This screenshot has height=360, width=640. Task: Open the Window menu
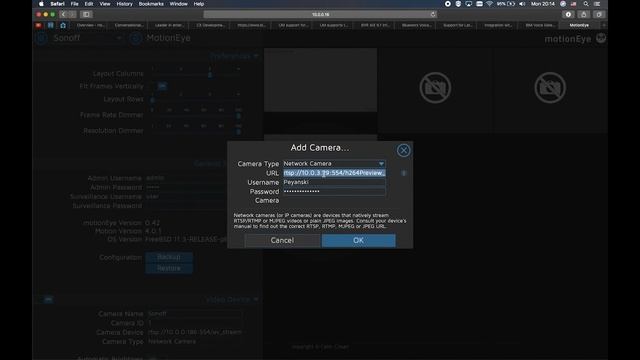pos(178,4)
